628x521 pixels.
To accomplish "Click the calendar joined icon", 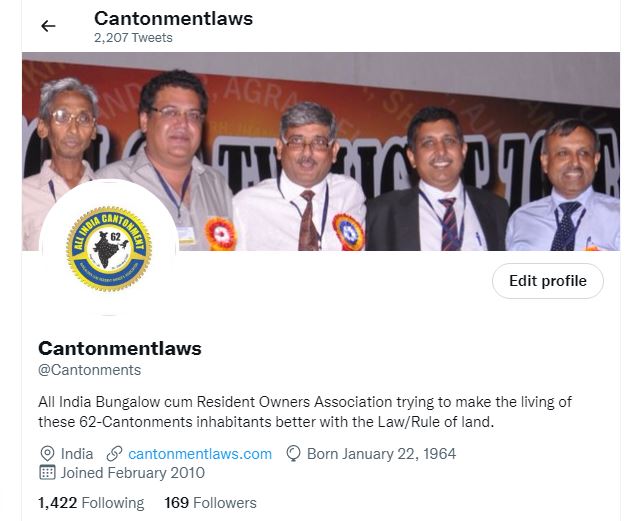I will coord(47,473).
